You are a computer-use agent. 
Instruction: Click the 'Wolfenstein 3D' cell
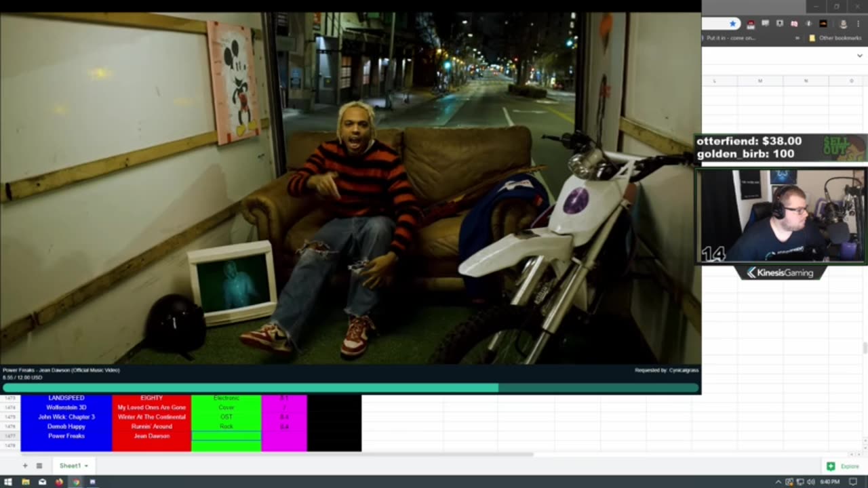66,407
